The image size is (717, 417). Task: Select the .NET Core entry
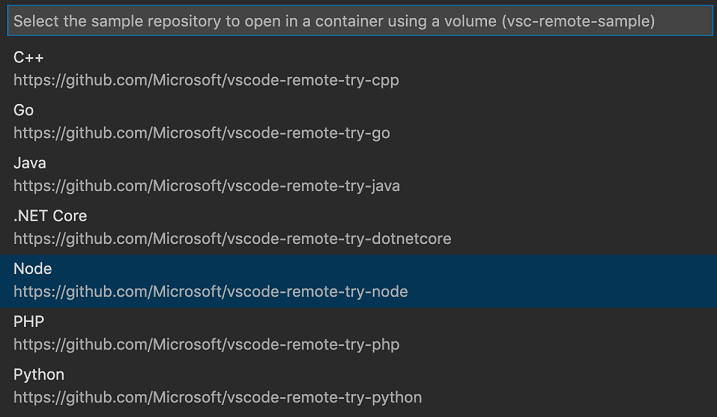(x=50, y=216)
